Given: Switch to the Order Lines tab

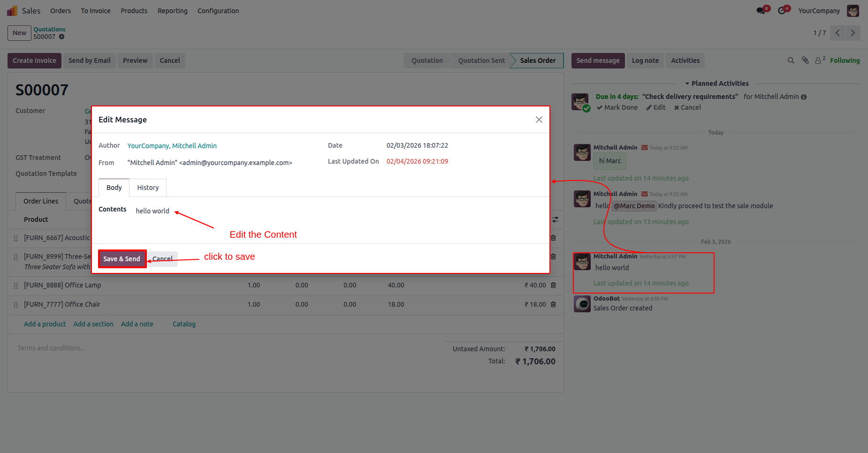Looking at the screenshot, I should (41, 201).
